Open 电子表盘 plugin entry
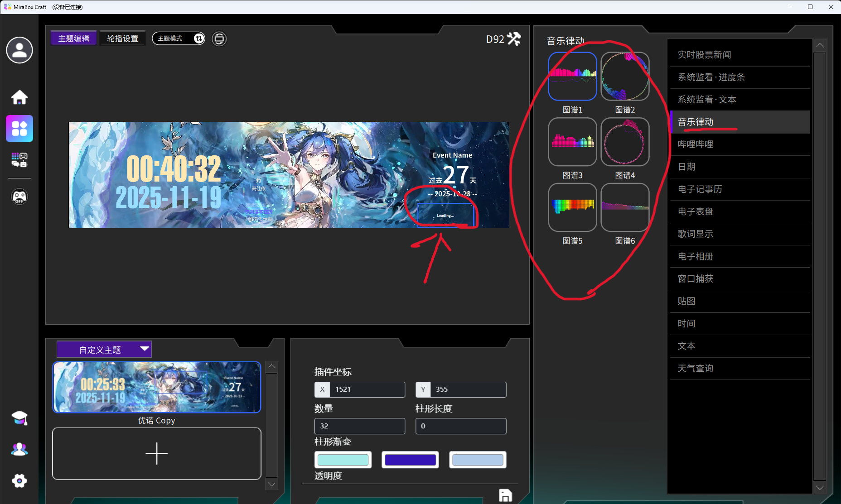 click(740, 212)
